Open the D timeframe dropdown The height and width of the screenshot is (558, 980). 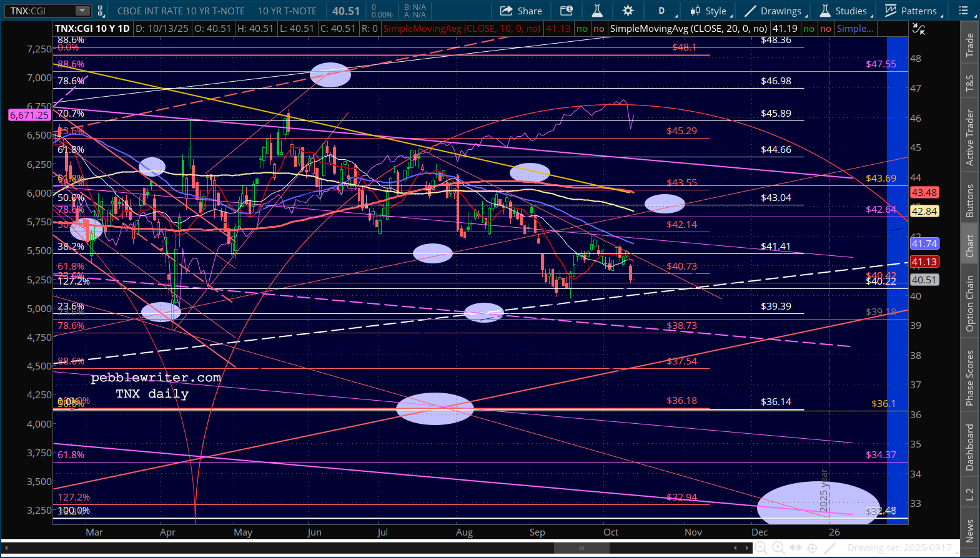click(663, 11)
